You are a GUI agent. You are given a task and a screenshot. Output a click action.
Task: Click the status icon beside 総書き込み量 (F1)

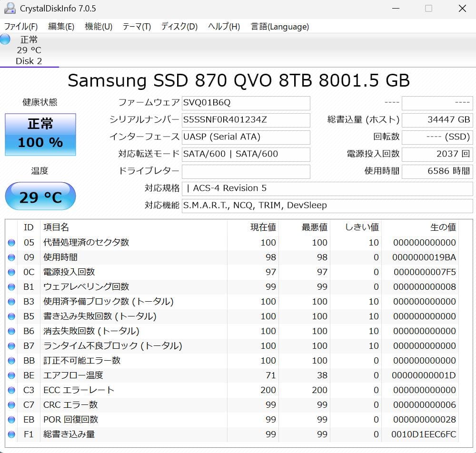[11, 434]
